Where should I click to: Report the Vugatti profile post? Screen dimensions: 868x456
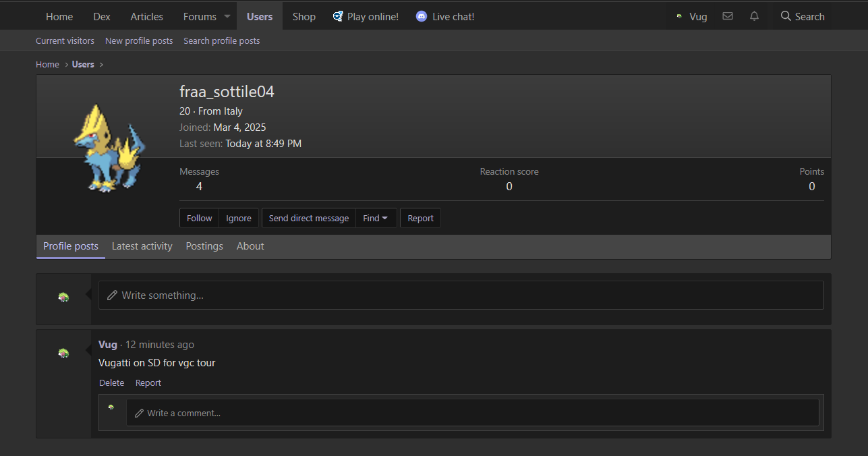coord(148,382)
